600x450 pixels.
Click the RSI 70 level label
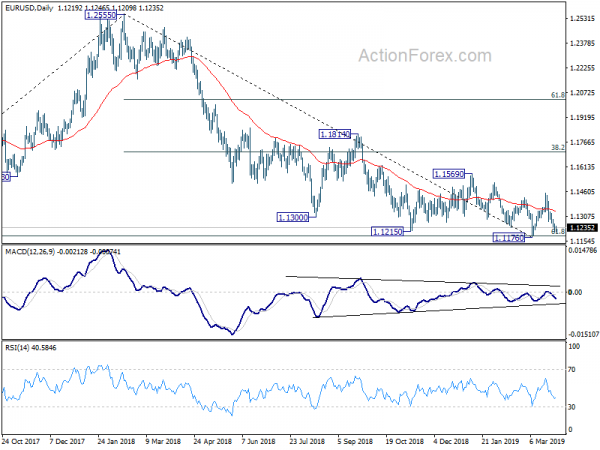(x=572, y=370)
